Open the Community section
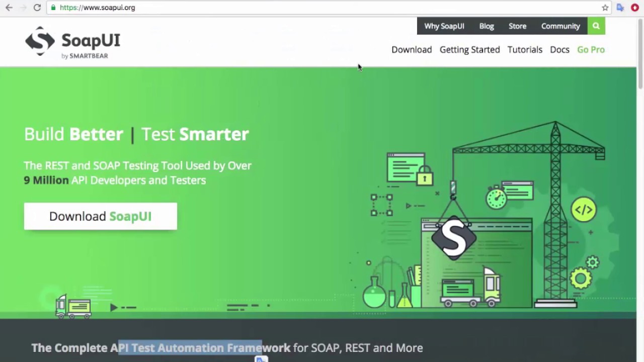This screenshot has height=362, width=644. point(560,26)
